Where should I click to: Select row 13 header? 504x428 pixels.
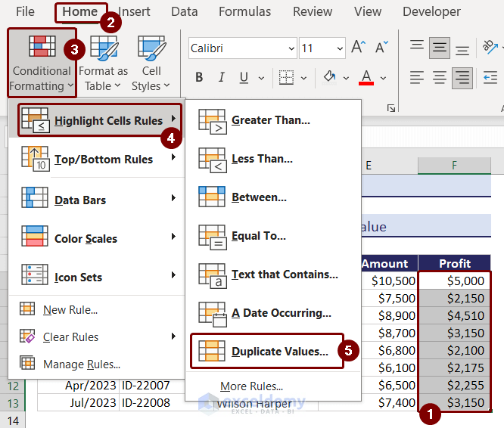(13, 403)
